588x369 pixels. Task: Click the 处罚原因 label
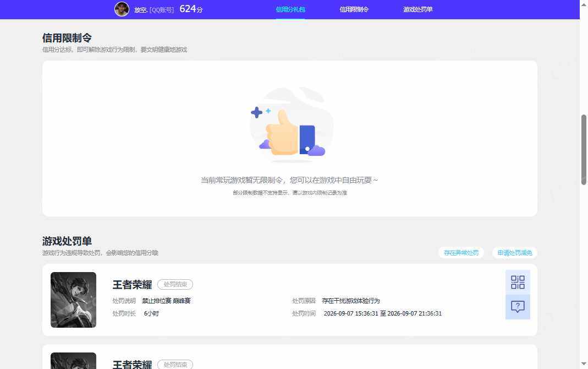[x=304, y=301]
